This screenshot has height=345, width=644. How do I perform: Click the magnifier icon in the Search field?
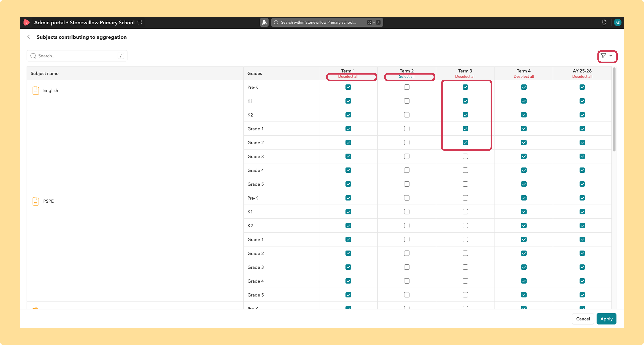[33, 56]
